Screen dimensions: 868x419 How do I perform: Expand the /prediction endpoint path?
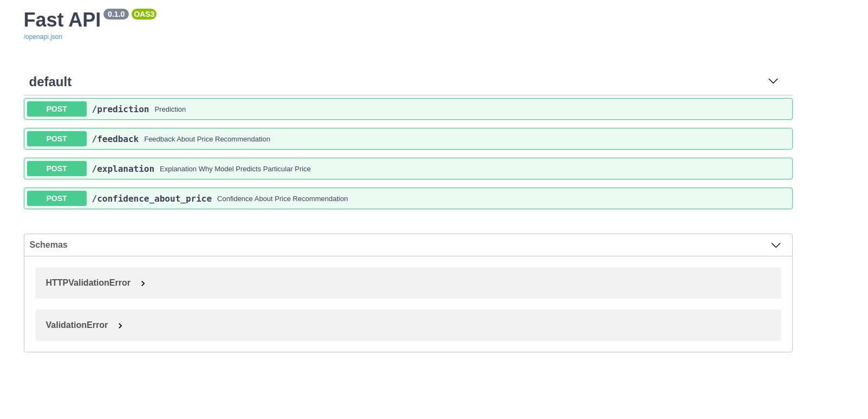pos(120,109)
